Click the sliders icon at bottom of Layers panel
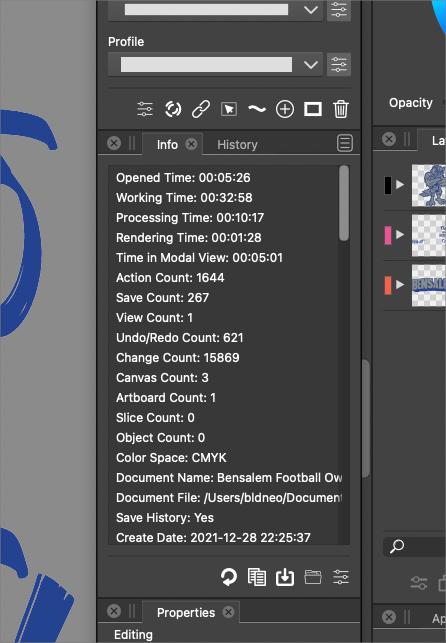Viewport: 446px width, 643px height. pos(419,583)
